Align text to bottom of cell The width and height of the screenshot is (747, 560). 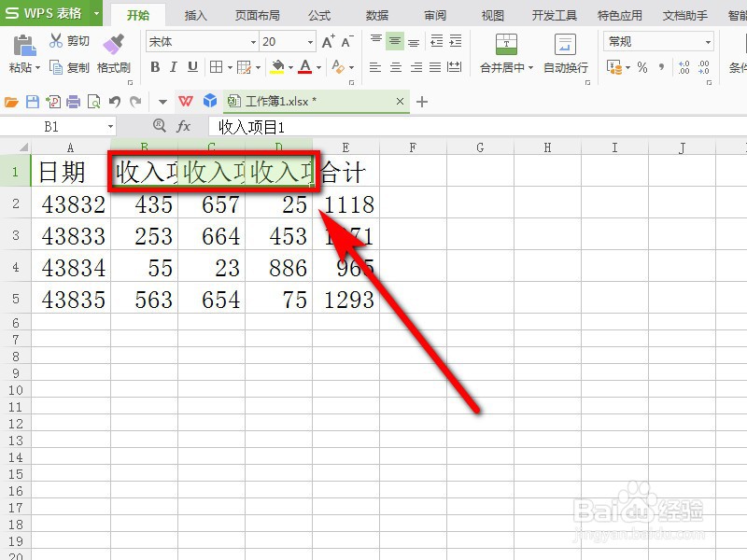click(414, 41)
